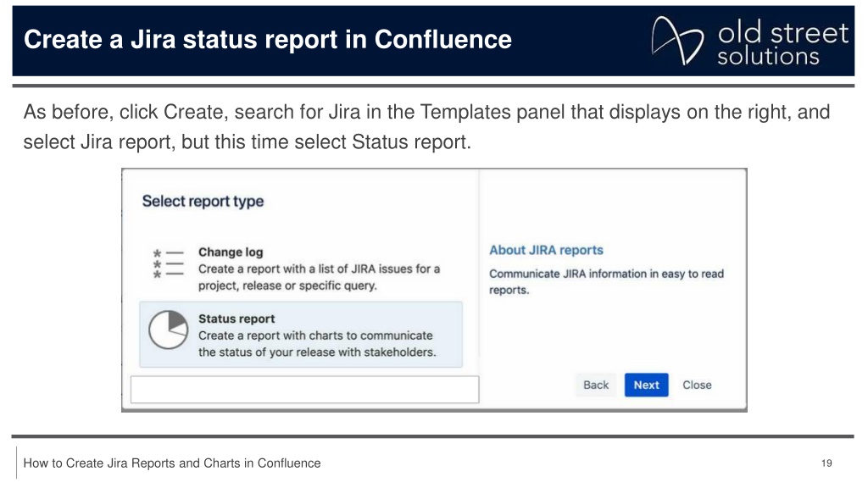Open the About JIRA reports heading link

[x=546, y=250]
